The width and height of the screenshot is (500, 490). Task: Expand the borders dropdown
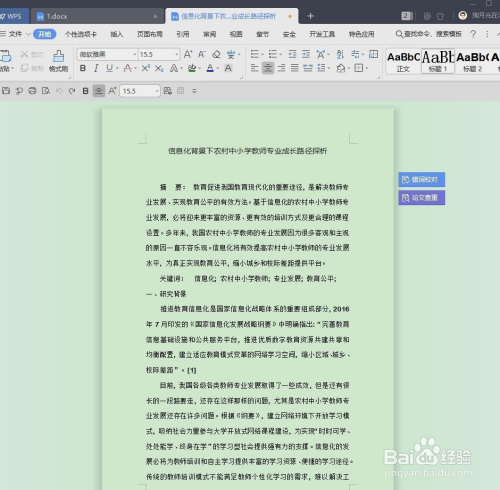point(367,69)
